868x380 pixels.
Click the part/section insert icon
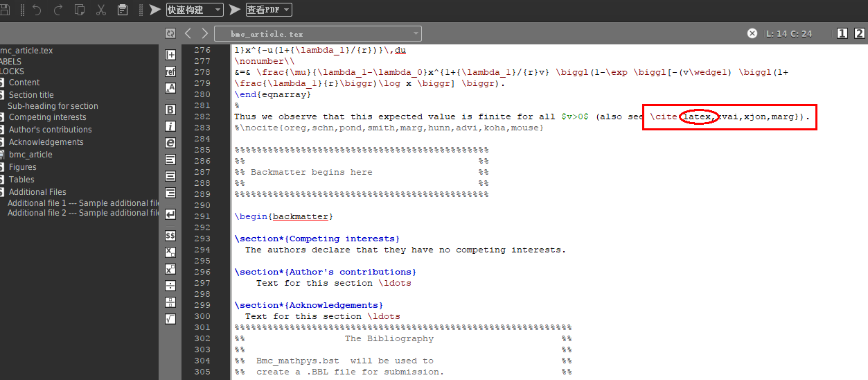pos(170,55)
